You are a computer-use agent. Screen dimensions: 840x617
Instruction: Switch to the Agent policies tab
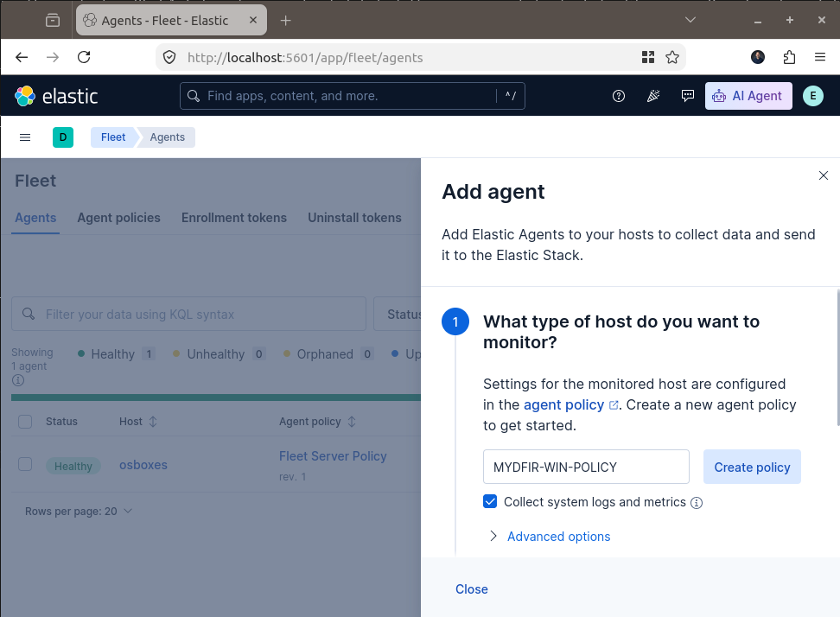[x=118, y=218]
